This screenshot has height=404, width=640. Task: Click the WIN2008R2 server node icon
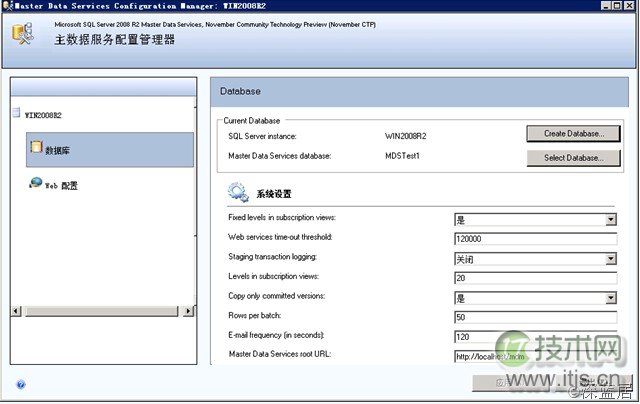coord(16,112)
